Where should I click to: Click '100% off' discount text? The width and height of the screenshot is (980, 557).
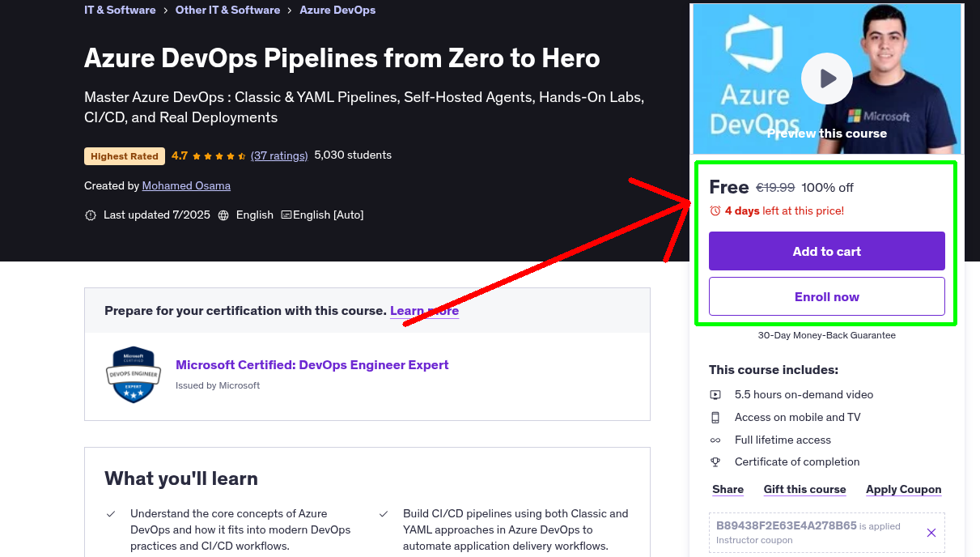tap(827, 188)
